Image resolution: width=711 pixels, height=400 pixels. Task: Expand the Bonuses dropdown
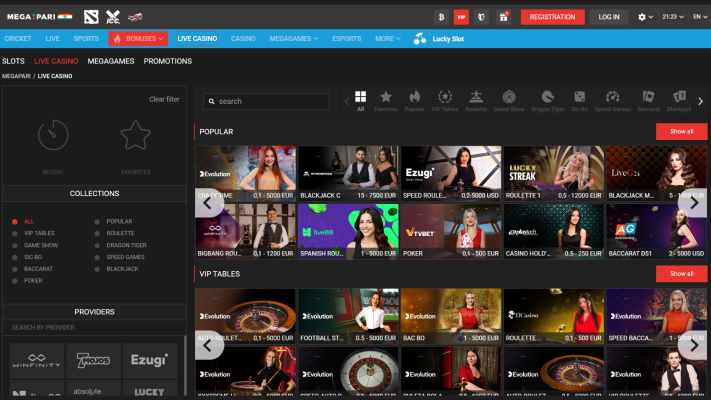[x=138, y=39]
